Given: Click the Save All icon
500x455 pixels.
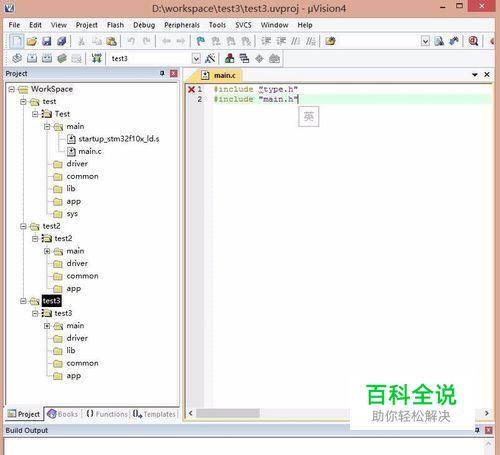Looking at the screenshot, I should pyautogui.click(x=62, y=41).
